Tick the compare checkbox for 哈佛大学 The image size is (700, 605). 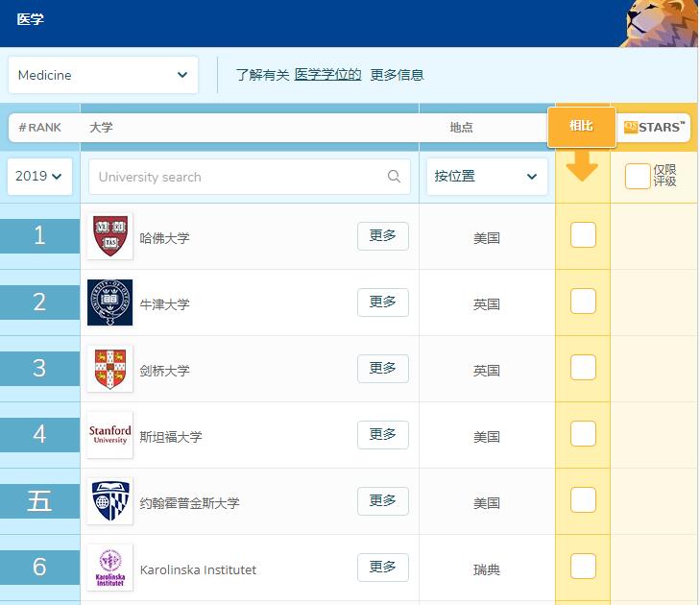click(583, 234)
